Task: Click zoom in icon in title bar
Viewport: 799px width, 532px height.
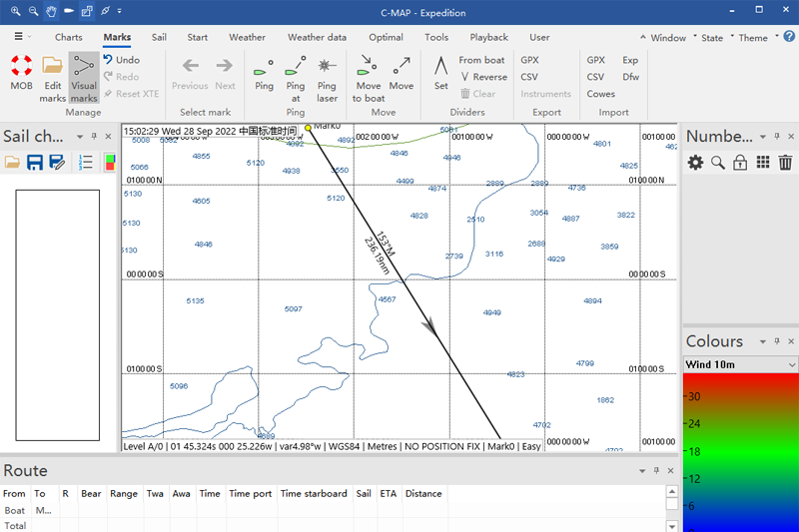Action: coord(15,11)
